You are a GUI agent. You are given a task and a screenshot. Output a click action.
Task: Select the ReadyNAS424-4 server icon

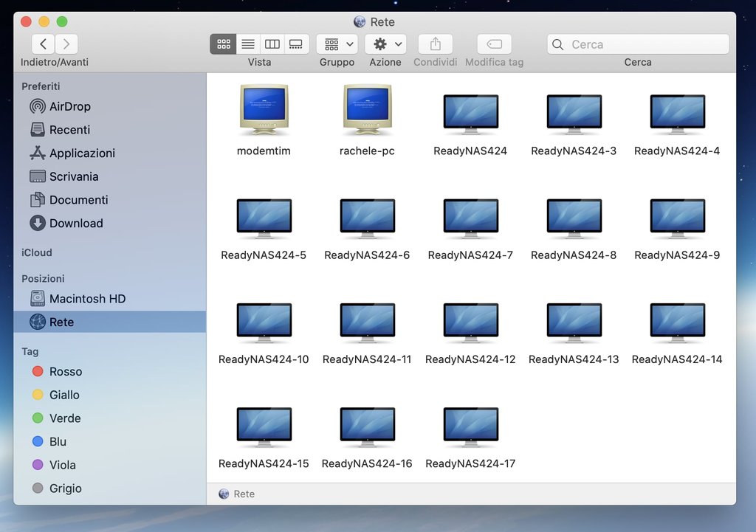click(x=678, y=114)
